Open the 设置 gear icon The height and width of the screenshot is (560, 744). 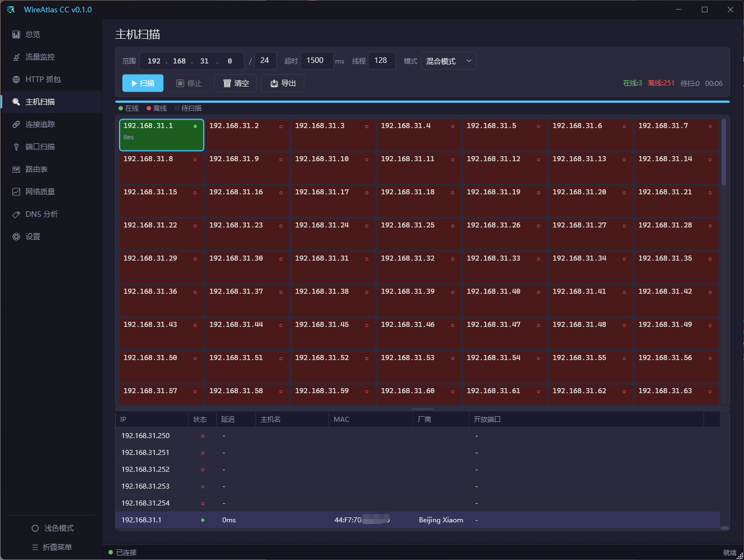[x=16, y=236]
